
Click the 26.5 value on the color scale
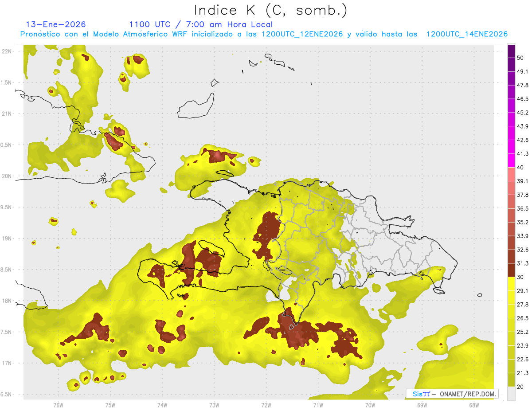pos(523,318)
